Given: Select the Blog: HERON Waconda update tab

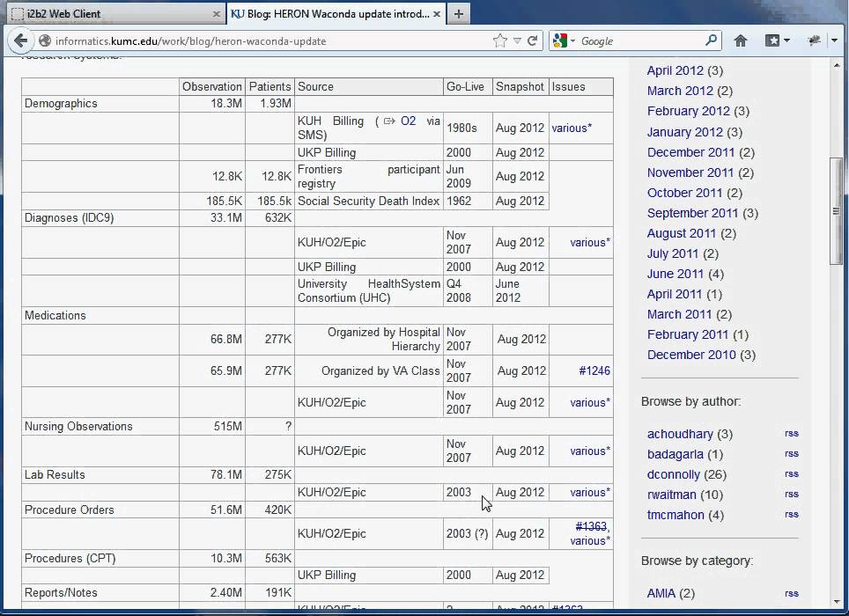Looking at the screenshot, I should click(x=336, y=13).
